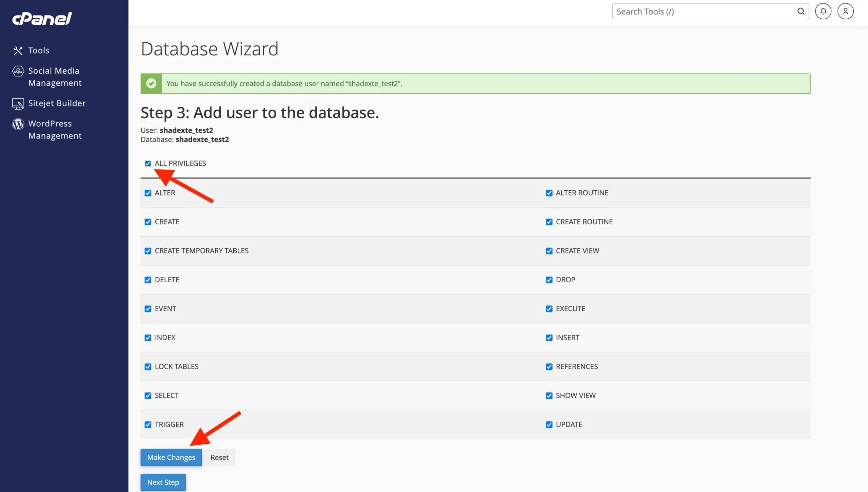Viewport: 868px width, 492px height.
Task: Uncheck the DELETE privilege
Action: [x=148, y=280]
